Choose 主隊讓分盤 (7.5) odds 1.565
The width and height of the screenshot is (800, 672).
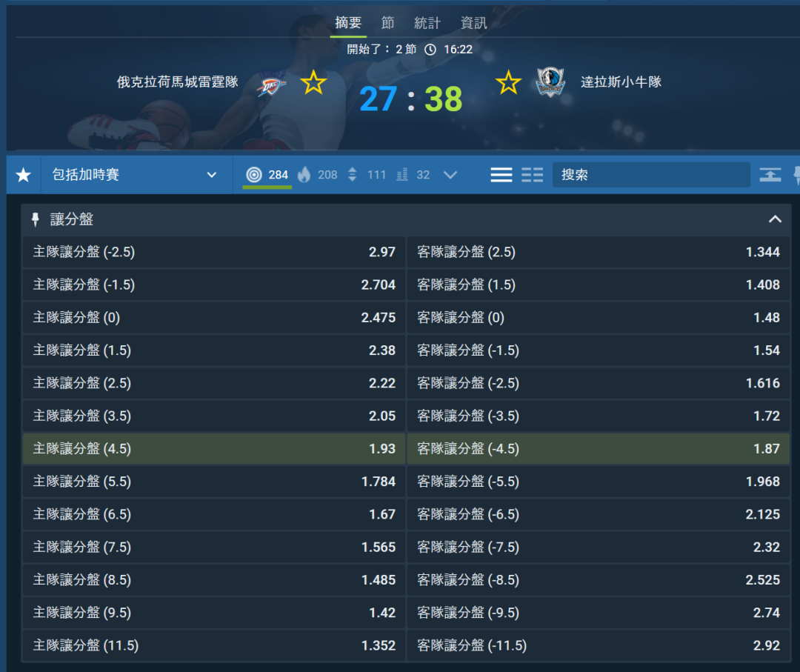coord(214,547)
